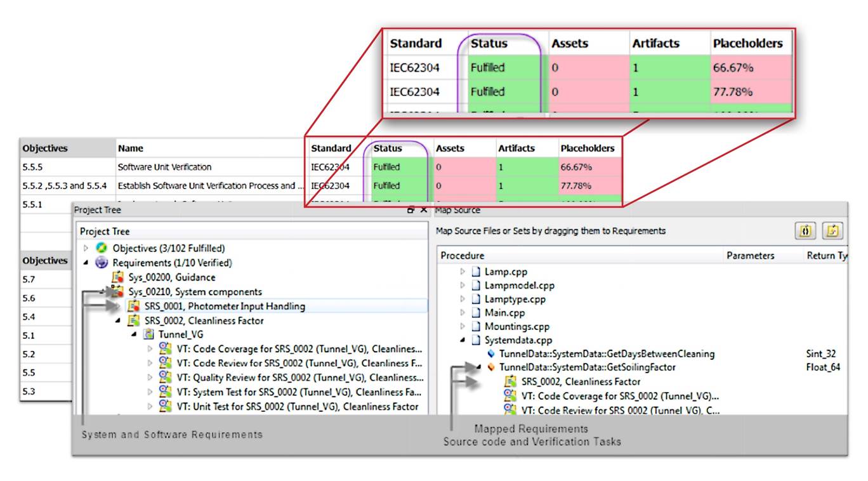The width and height of the screenshot is (868, 481).
Task: Expand VT Code Review in Project Tree
Action: [x=150, y=363]
